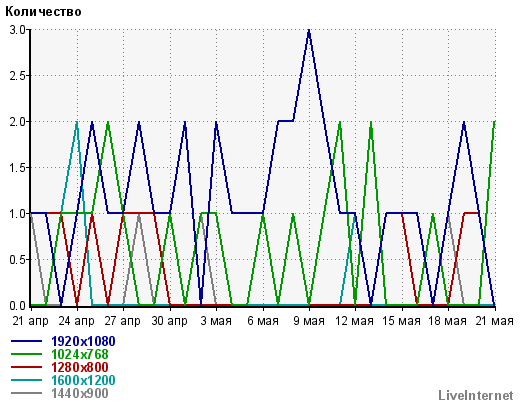Click the 3 мая x-axis date label

pyautogui.click(x=216, y=321)
